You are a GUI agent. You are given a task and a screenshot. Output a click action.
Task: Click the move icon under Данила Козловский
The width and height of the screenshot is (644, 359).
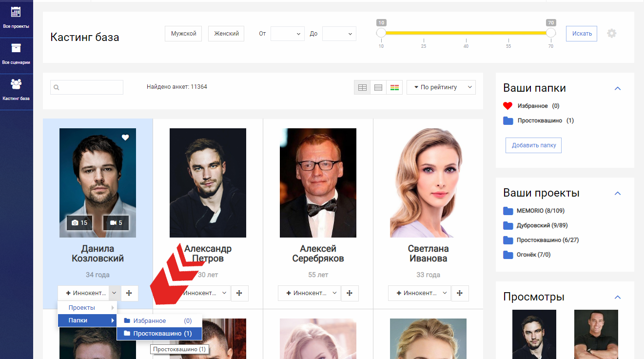[x=129, y=293]
